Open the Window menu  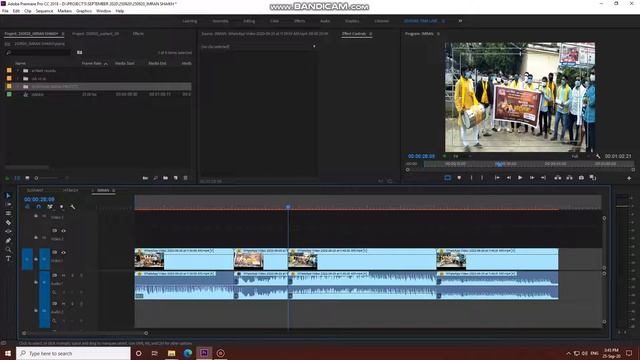click(x=103, y=11)
